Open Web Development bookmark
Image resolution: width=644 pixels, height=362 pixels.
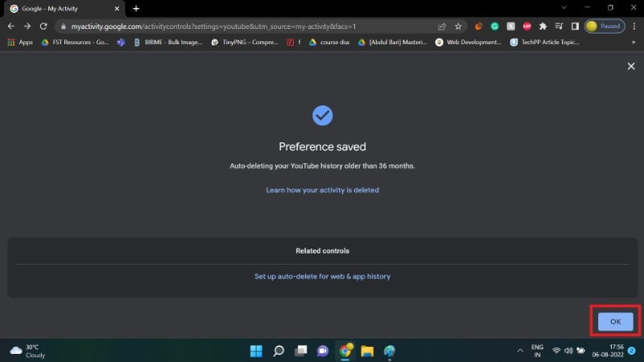(x=469, y=42)
